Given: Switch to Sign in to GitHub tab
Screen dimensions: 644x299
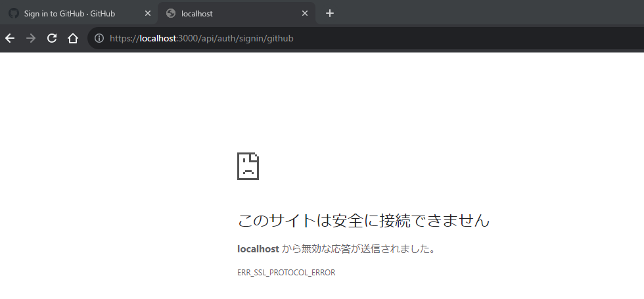Looking at the screenshot, I should [79, 13].
